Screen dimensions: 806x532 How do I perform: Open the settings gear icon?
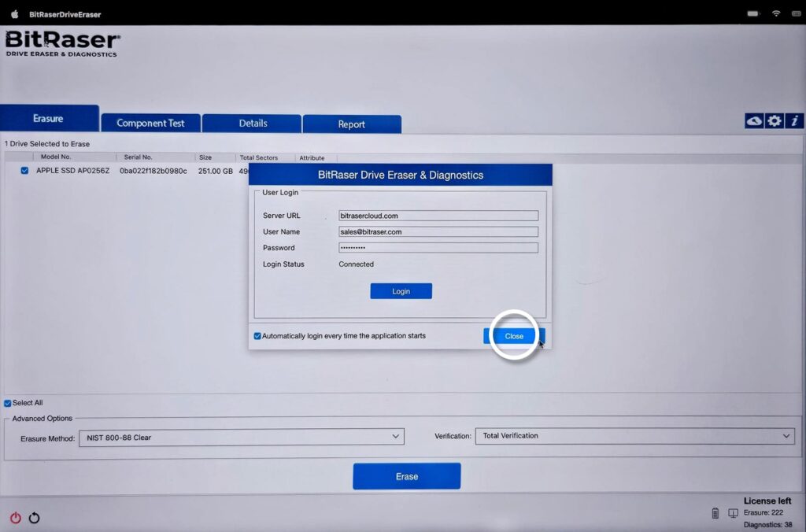[x=775, y=120]
